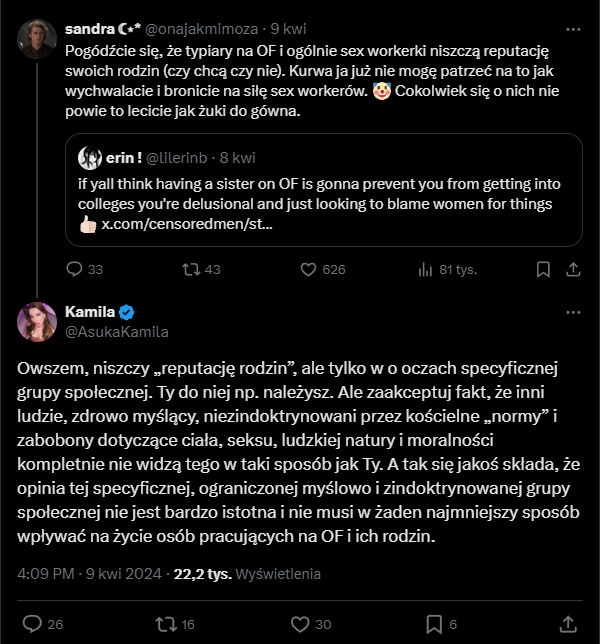The width and height of the screenshot is (600, 644).
Task: Open sandra's profile picture
Action: point(37,39)
